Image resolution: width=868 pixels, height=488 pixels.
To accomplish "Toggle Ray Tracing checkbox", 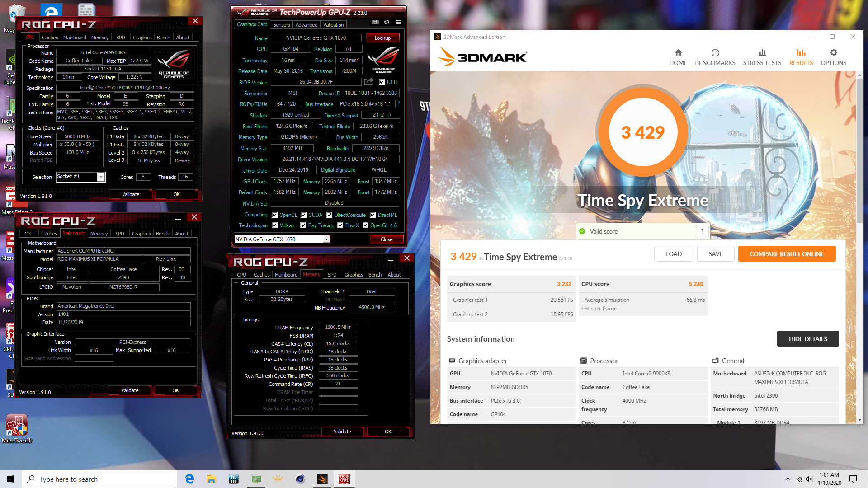I will 303,225.
